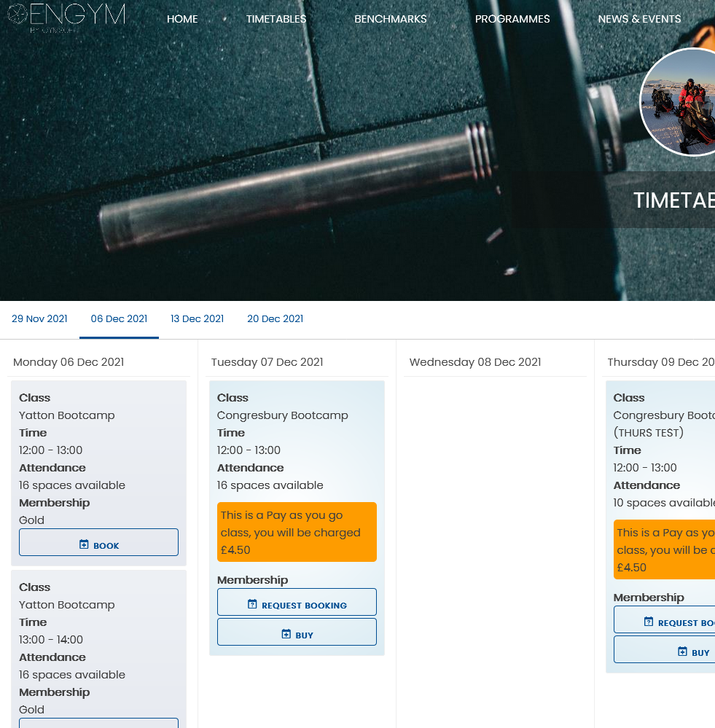Click Buy calendar icon on Tuesday's class
Viewport: 715px width, 728px height.
pyautogui.click(x=286, y=634)
